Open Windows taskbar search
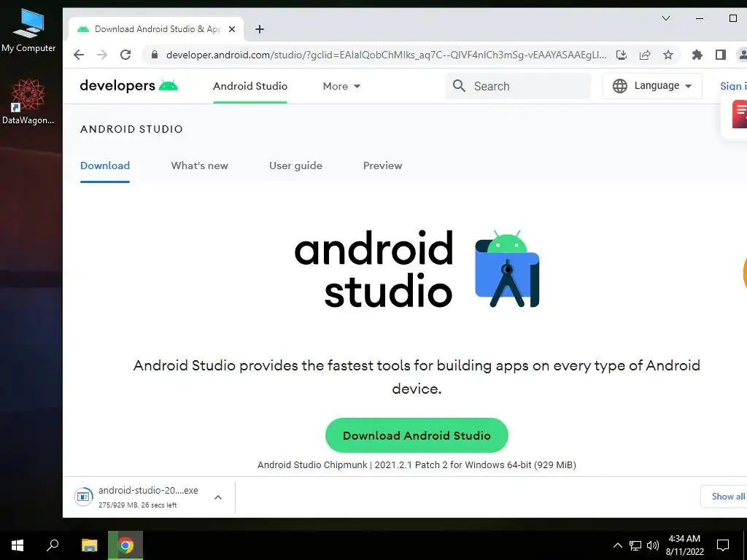Screen dimensions: 747x560 click(x=53, y=545)
